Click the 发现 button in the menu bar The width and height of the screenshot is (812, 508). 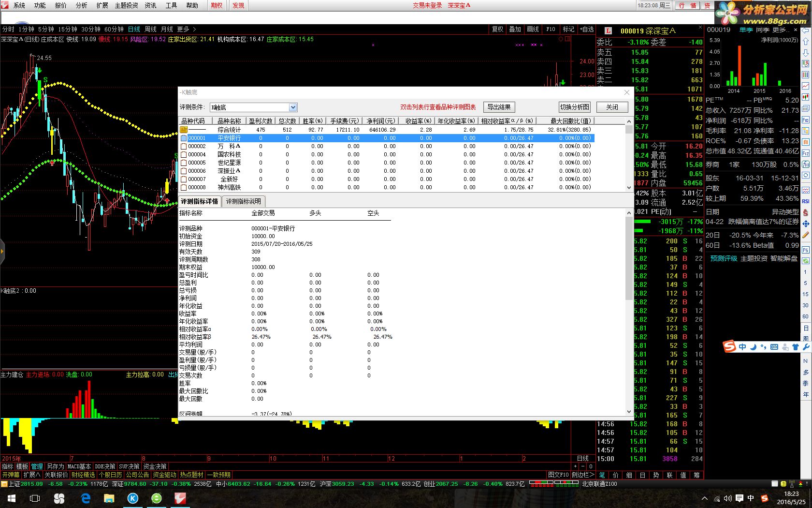238,5
